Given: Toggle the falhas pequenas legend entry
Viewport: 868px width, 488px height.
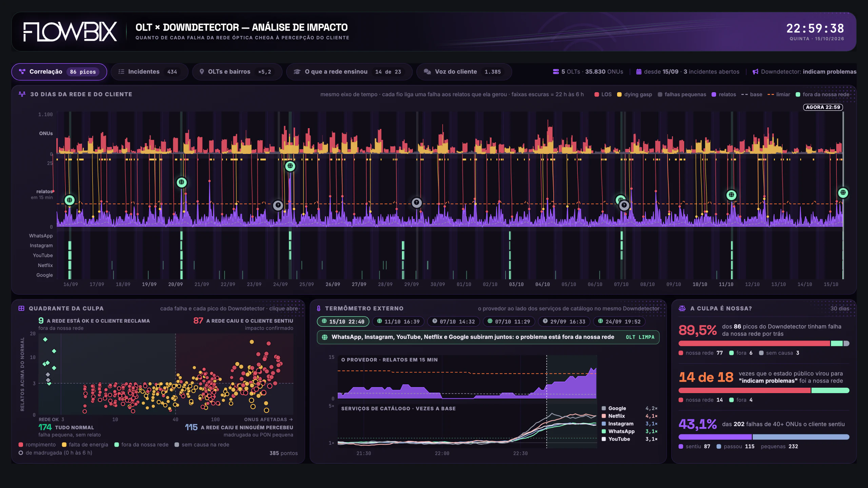Looking at the screenshot, I should pyautogui.click(x=682, y=95).
